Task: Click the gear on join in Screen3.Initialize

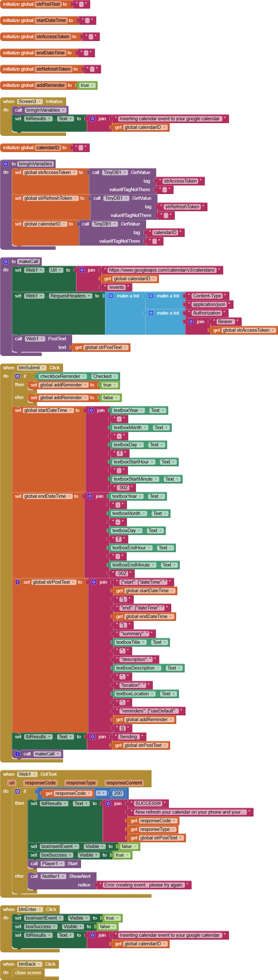Action: pos(93,119)
